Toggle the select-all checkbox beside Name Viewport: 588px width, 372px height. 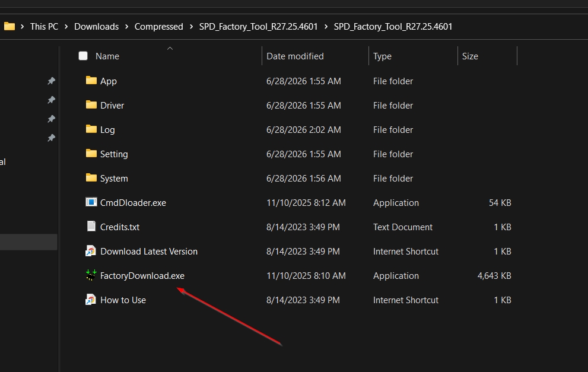pyautogui.click(x=83, y=56)
